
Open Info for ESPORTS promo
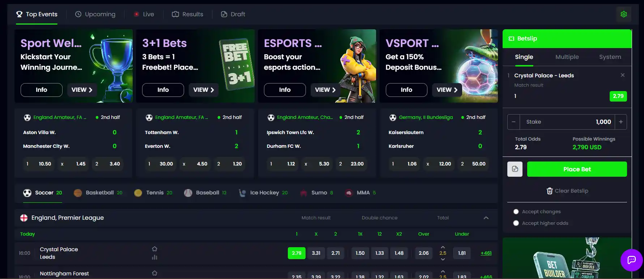[285, 90]
